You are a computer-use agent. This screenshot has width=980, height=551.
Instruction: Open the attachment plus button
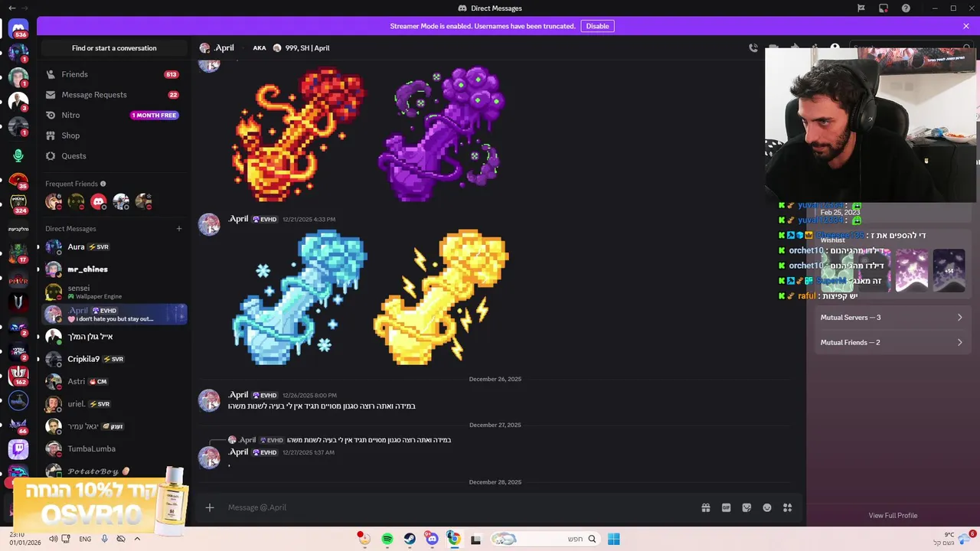click(209, 507)
